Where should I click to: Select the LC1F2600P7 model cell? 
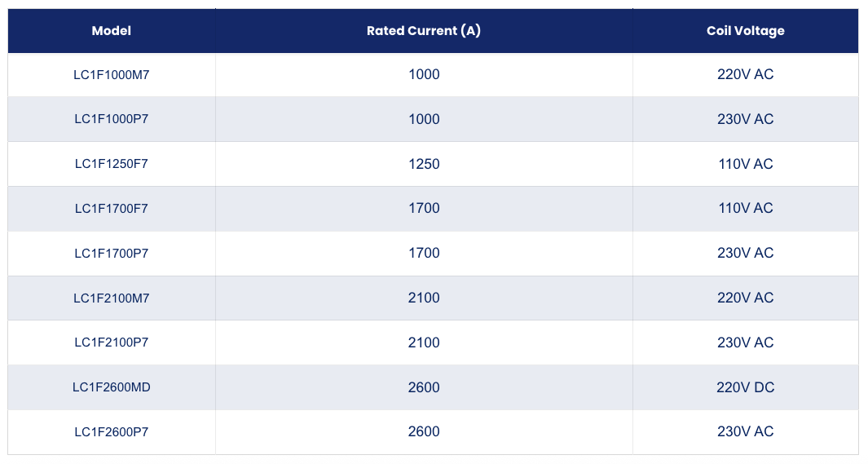(x=112, y=432)
